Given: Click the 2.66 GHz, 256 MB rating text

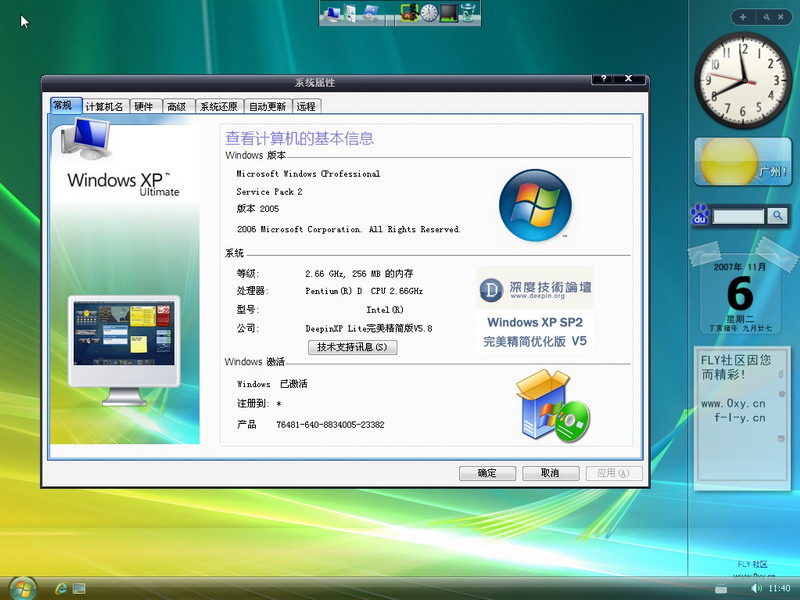Looking at the screenshot, I should point(359,273).
